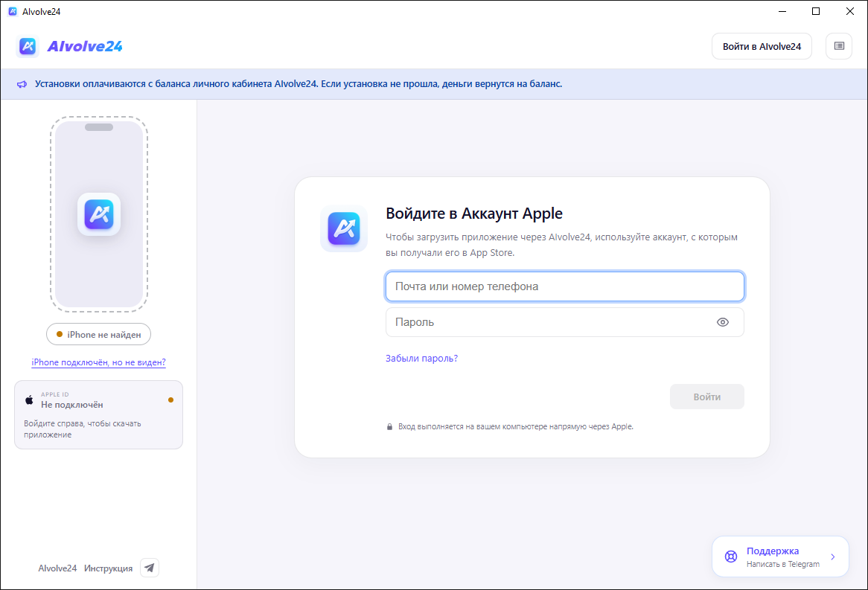
Task: Click the Apple logo in Apple ID card
Action: point(29,400)
